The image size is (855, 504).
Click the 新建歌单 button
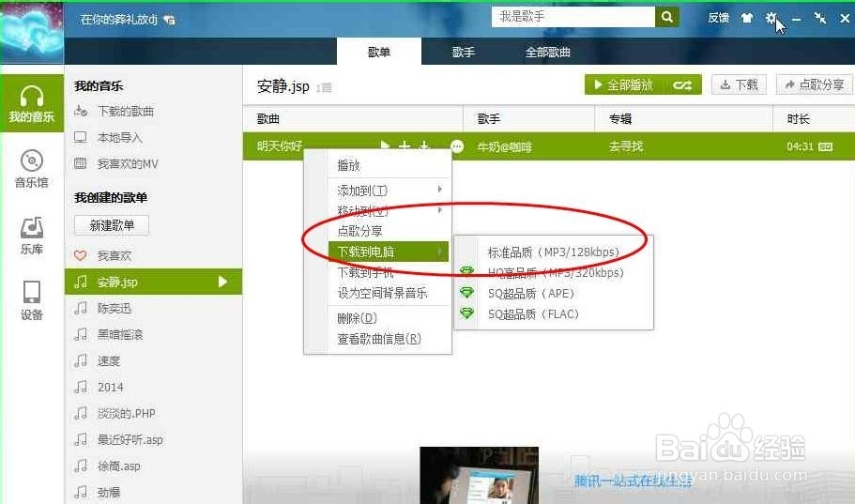click(x=112, y=225)
